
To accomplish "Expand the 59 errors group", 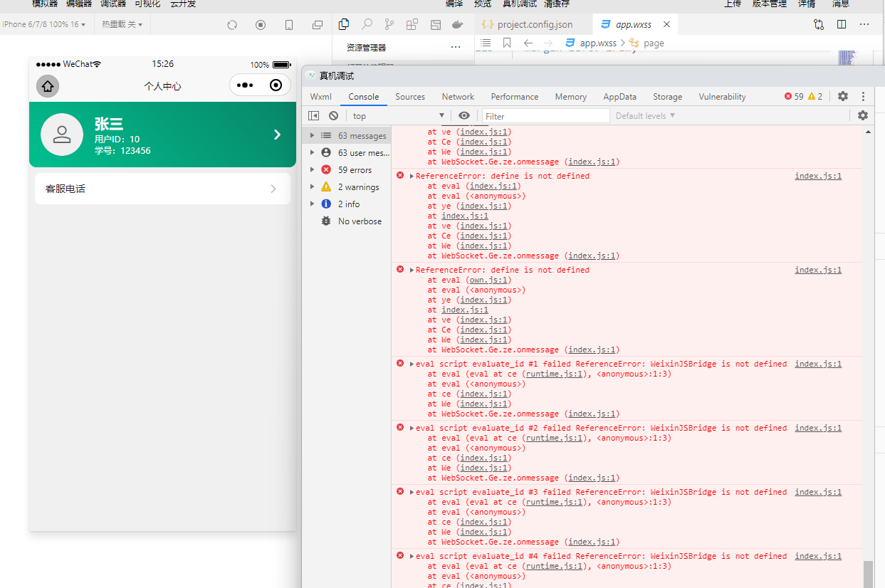I will coord(312,169).
